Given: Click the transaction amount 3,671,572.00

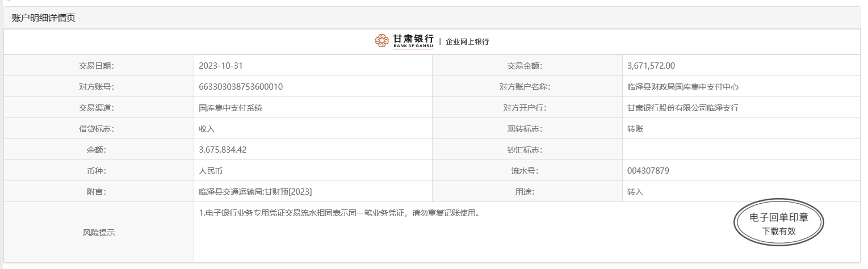Looking at the screenshot, I should pos(651,66).
